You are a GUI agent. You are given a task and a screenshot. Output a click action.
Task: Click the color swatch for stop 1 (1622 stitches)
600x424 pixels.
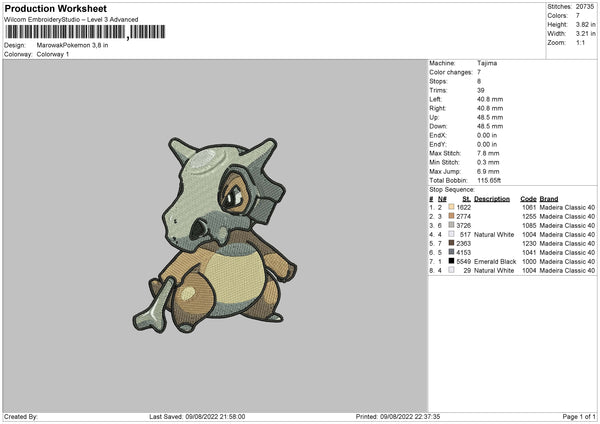(451, 207)
